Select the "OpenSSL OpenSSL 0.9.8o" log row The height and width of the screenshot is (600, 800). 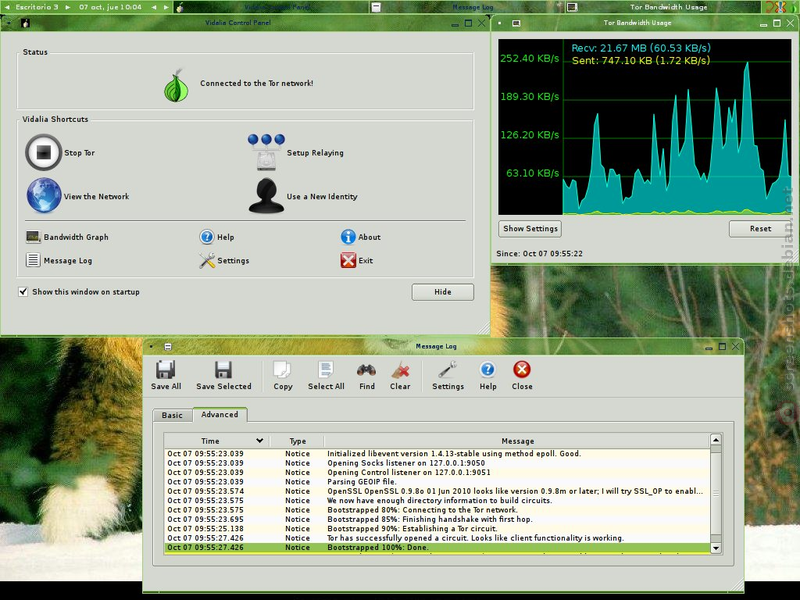437,491
